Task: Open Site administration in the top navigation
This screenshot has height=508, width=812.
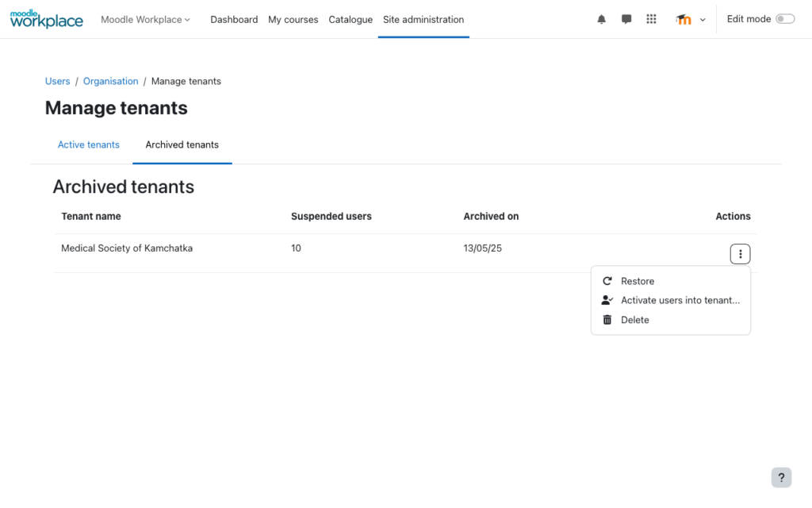Action: click(x=423, y=20)
